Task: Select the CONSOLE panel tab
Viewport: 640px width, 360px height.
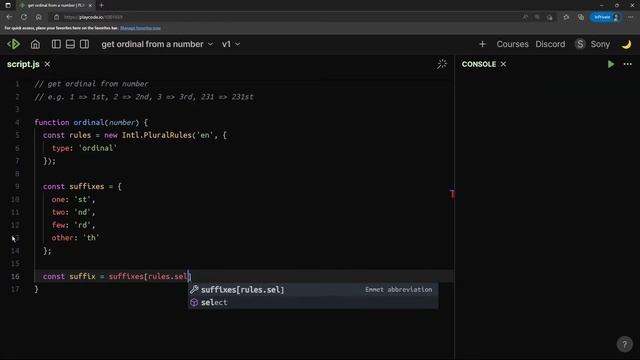Action: (x=479, y=64)
